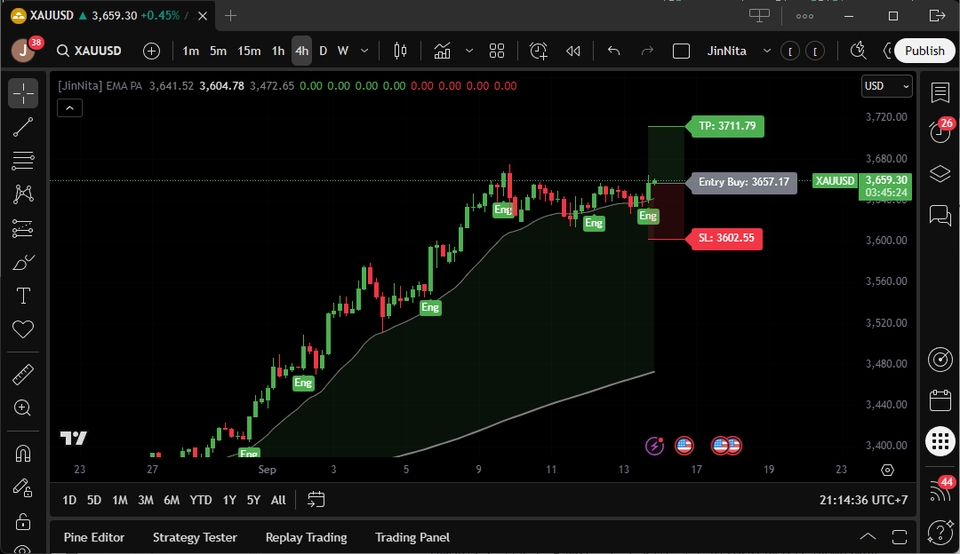Open the brush drawing tool

click(23, 263)
